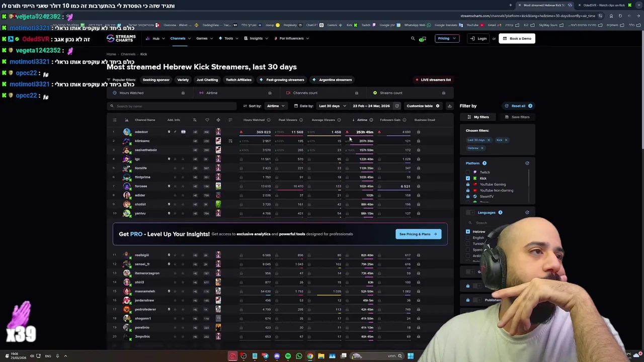Select the Twitch Affiliates popular filter
This screenshot has height=362, width=644.
coord(238,80)
